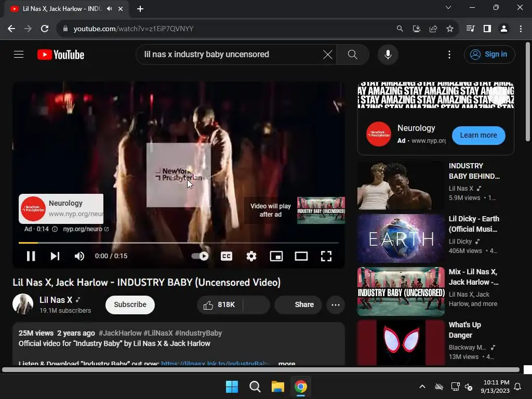Open media controls in Chrome toolbar
Viewport: 532px width, 399px height.
coord(470,29)
